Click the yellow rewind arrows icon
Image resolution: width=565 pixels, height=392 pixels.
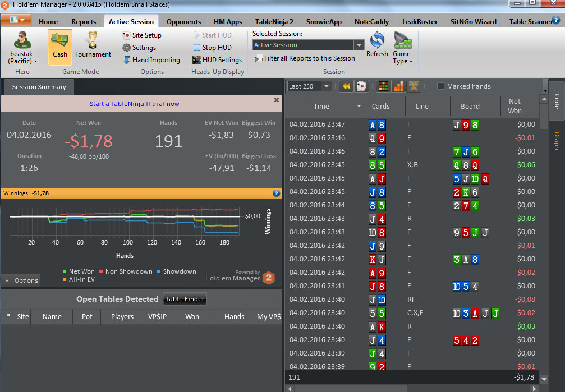click(x=346, y=86)
